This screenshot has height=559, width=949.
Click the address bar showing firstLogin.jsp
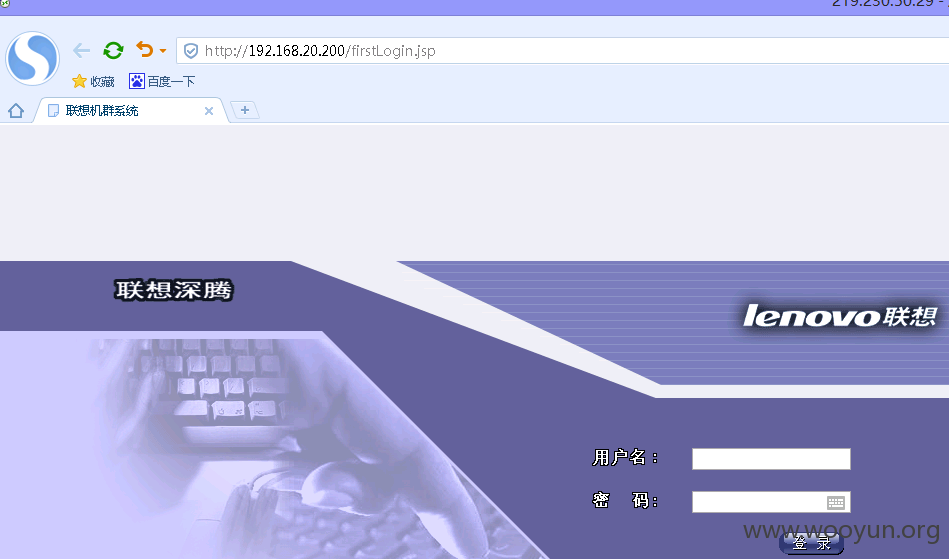[x=563, y=51]
